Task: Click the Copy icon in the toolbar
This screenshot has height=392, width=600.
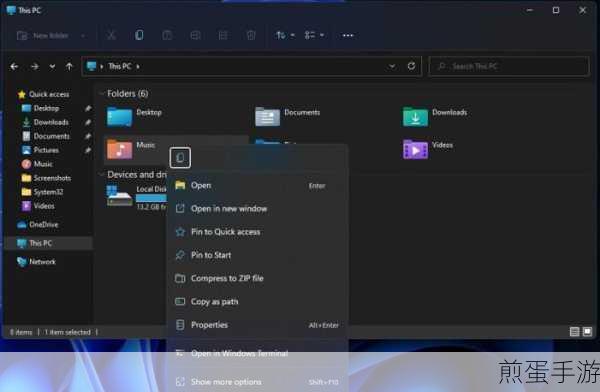Action: (139, 36)
